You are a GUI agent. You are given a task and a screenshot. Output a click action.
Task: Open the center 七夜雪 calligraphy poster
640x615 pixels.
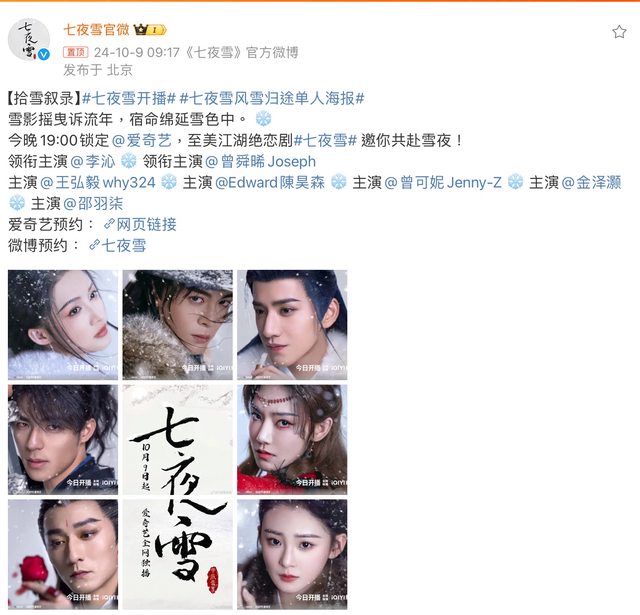point(178,497)
